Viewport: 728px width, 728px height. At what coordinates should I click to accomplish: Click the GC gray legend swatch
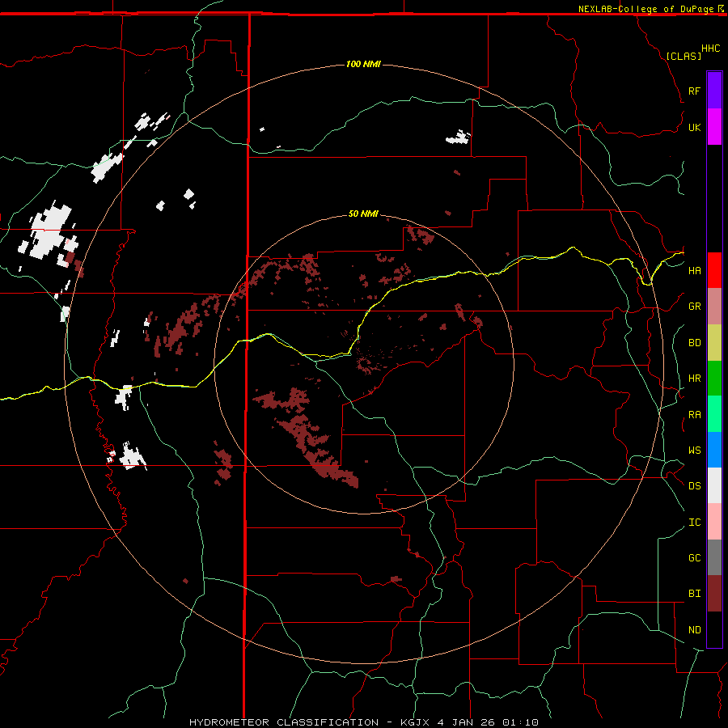714,557
